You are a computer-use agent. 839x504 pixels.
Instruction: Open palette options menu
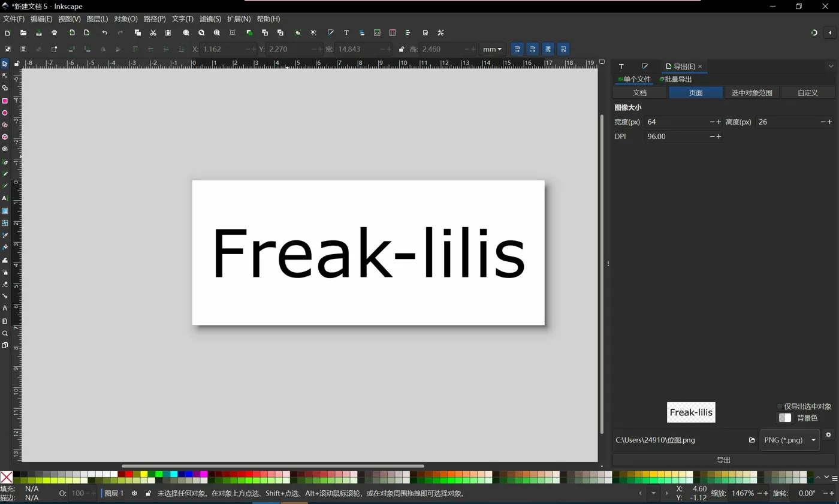835,478
